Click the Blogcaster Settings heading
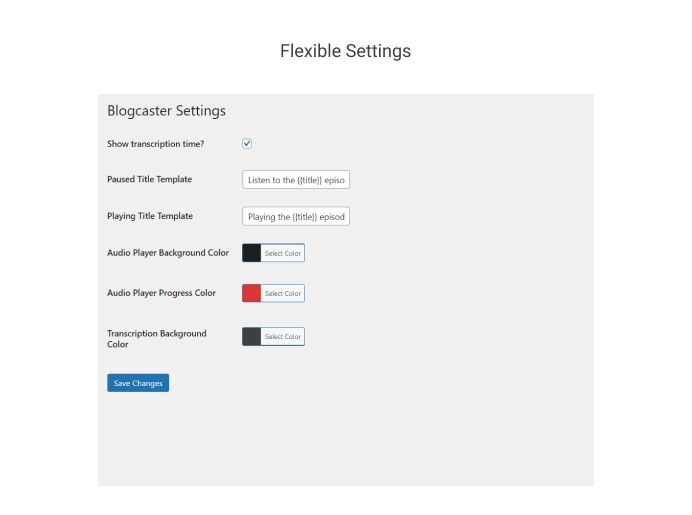The image size is (692, 515). point(166,111)
